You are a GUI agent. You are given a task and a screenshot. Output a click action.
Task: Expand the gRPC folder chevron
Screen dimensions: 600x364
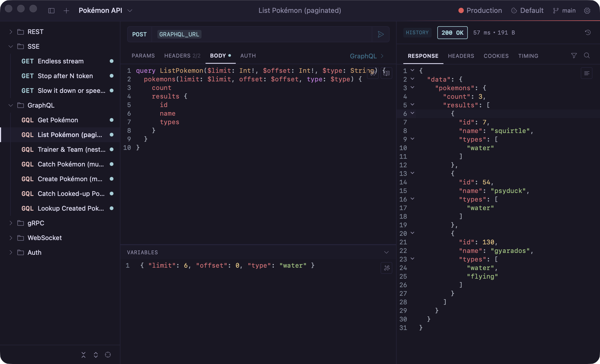pos(11,223)
